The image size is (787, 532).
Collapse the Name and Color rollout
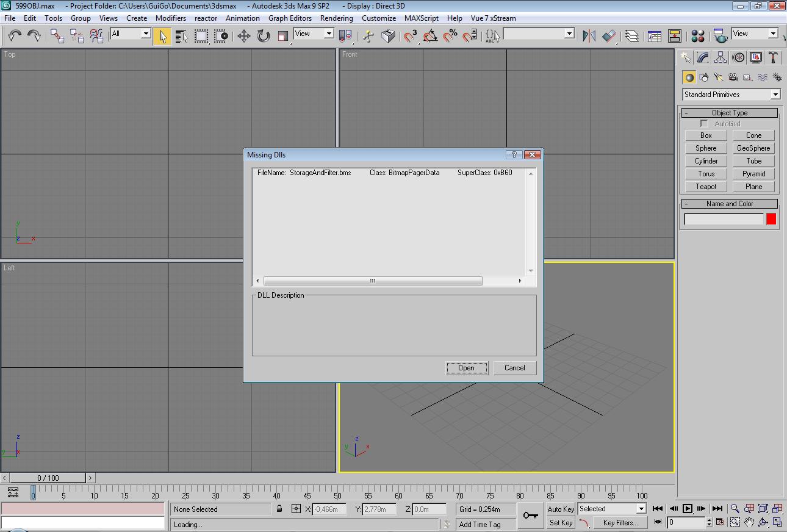pos(729,204)
